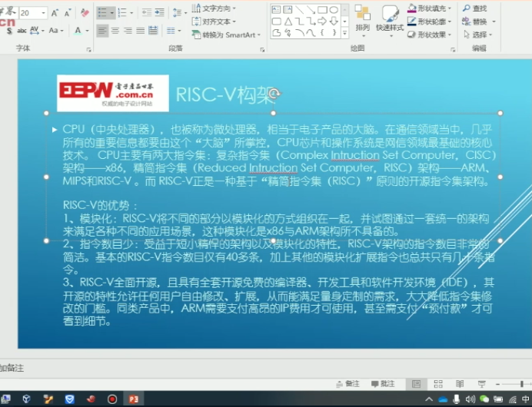Screen dimensions: 532x407
Task: Open PowerPoint from the Windows taskbar
Action: click(134, 399)
